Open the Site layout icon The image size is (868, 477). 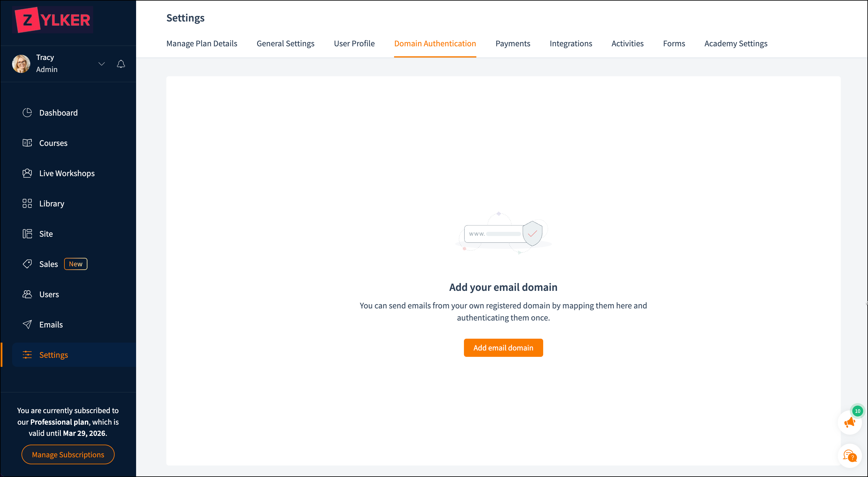click(x=27, y=234)
